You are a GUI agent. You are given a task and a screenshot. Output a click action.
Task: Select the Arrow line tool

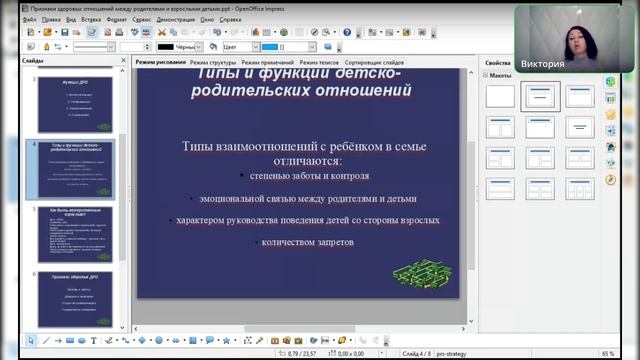click(x=58, y=340)
